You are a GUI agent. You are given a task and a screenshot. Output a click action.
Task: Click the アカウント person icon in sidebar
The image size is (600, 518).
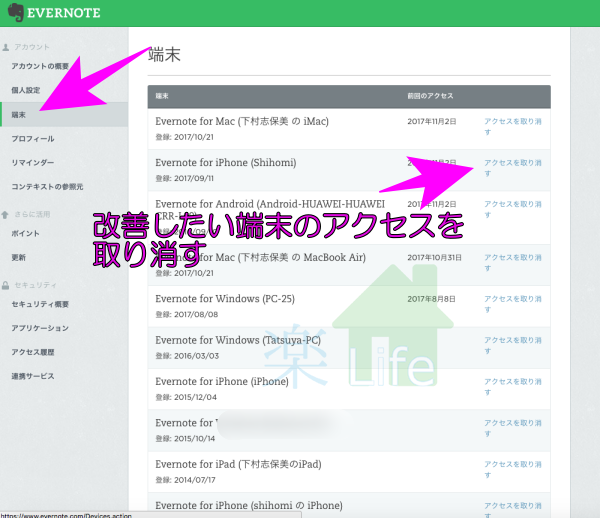coord(6,47)
